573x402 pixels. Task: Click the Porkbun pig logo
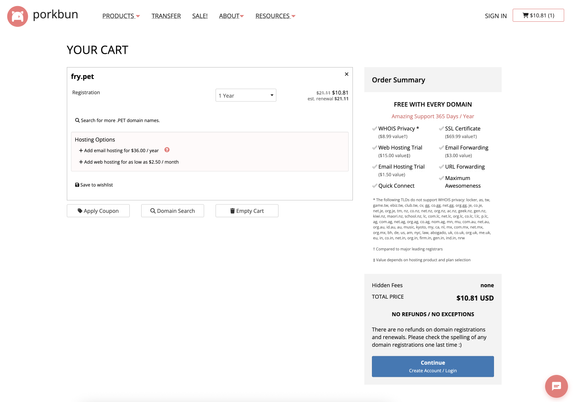[x=17, y=16]
